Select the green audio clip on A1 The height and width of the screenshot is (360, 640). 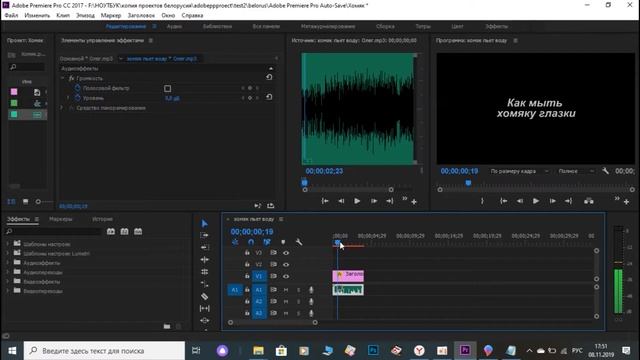348,290
